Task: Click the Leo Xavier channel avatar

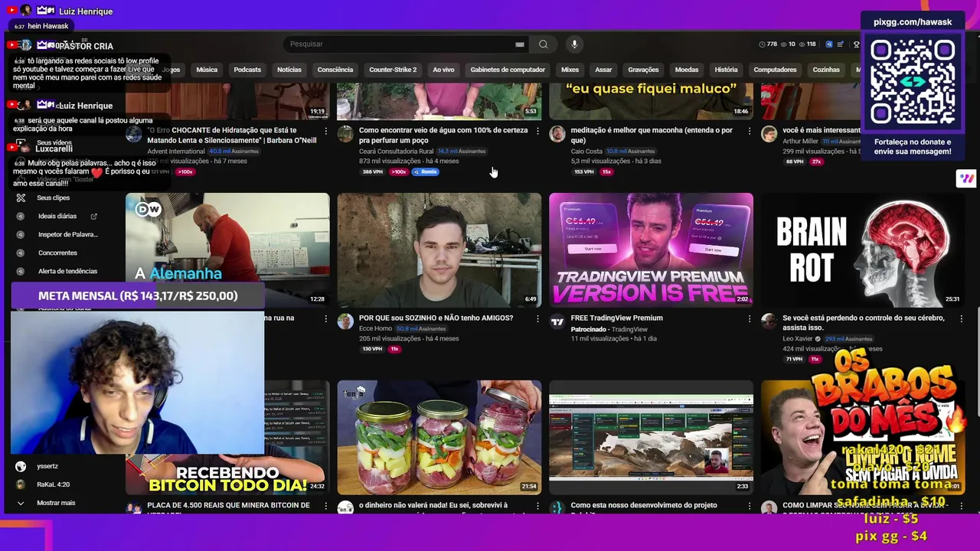Action: 769,321
